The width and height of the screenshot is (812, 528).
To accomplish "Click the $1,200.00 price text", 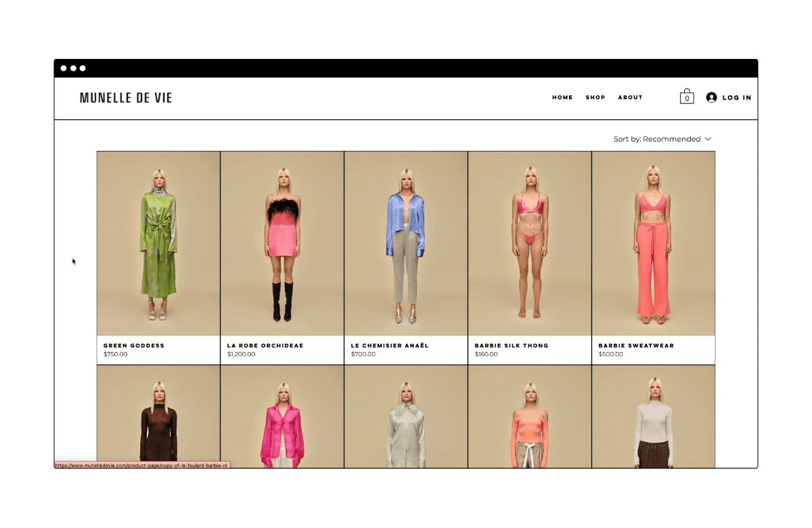I will pos(242,354).
